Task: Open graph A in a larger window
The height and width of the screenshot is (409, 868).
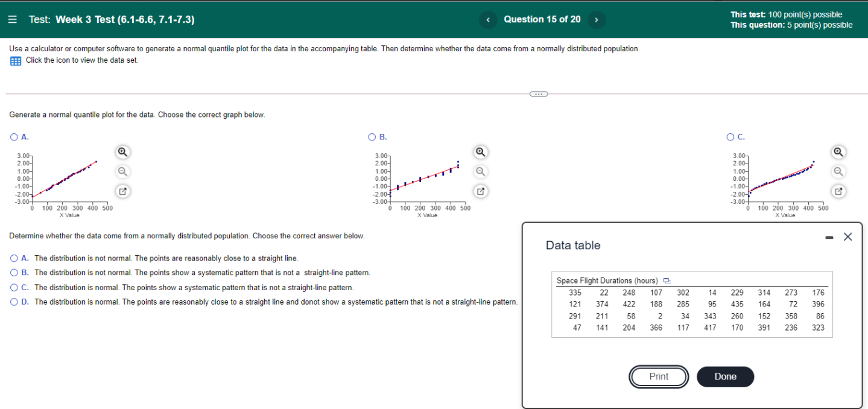Action: (x=122, y=191)
